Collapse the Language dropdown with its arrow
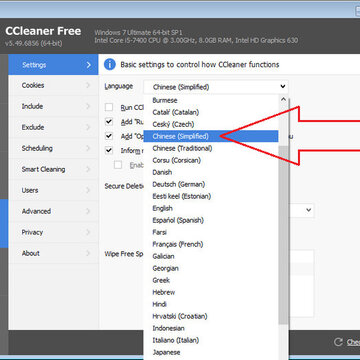The width and height of the screenshot is (360, 360). coord(283,87)
